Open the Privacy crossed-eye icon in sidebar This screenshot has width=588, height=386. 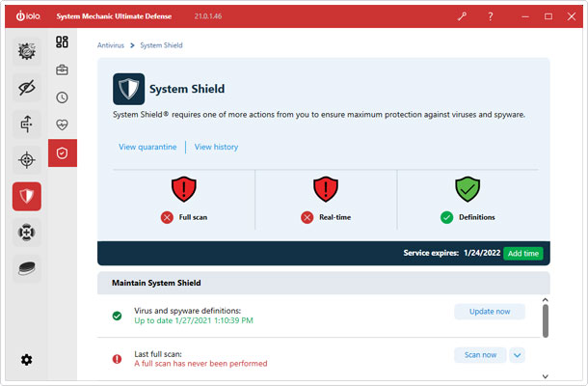[27, 88]
